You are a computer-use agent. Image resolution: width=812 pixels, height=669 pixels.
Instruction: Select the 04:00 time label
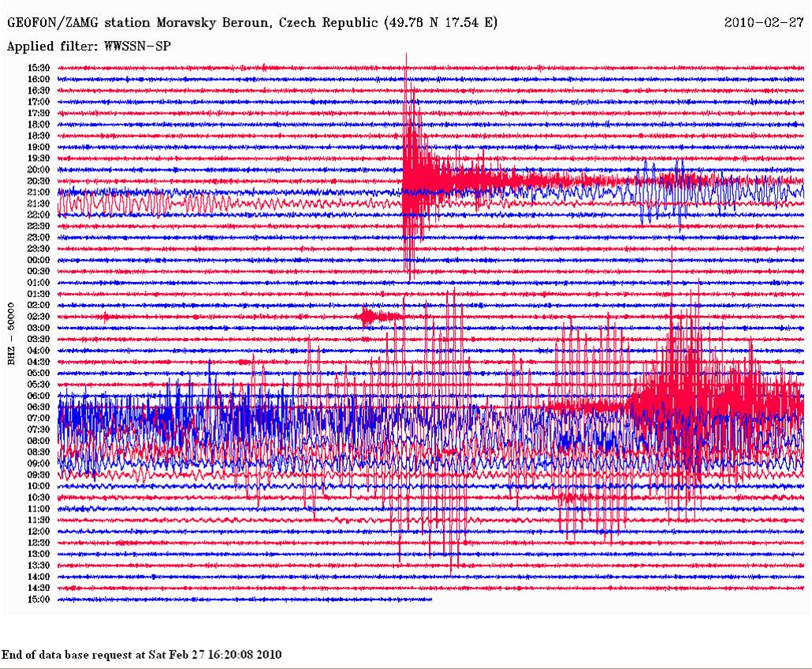click(x=39, y=350)
